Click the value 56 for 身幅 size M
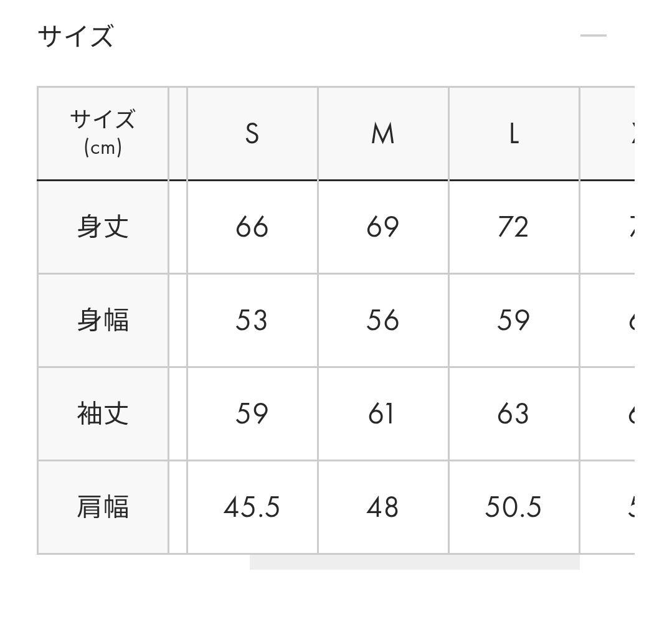 (x=382, y=320)
